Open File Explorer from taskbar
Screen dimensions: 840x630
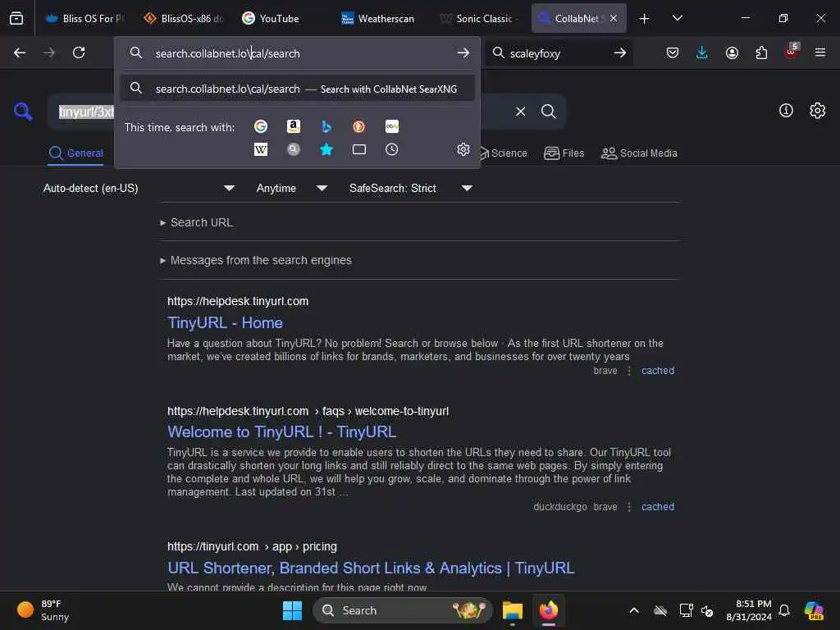(x=513, y=610)
